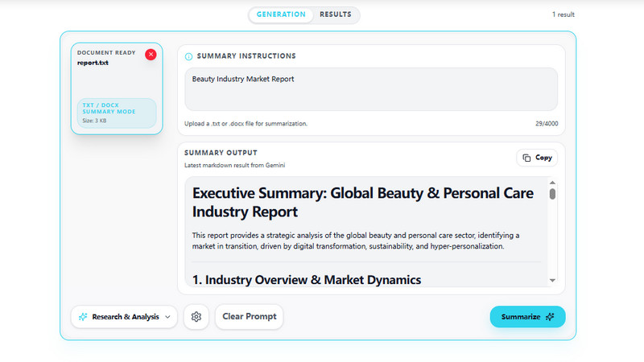Click the report.txt document card
This screenshot has width=644, height=362.
click(117, 88)
